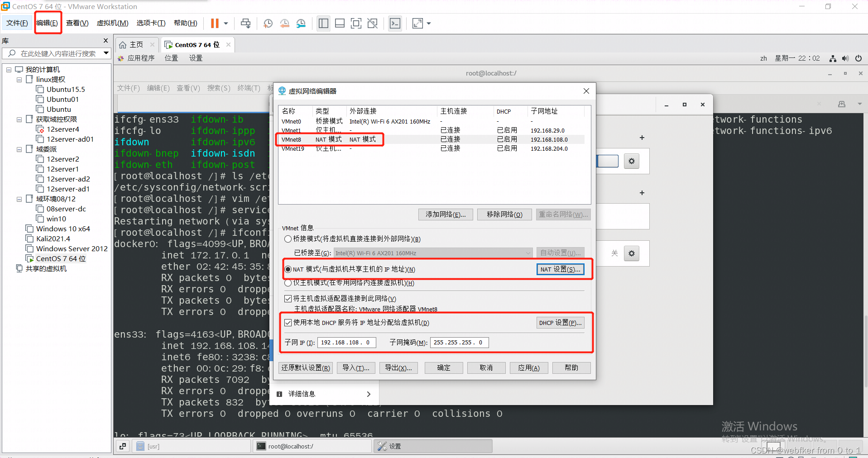Toggle the blue enabled switch in settings window
The width and height of the screenshot is (868, 458).
tap(608, 161)
